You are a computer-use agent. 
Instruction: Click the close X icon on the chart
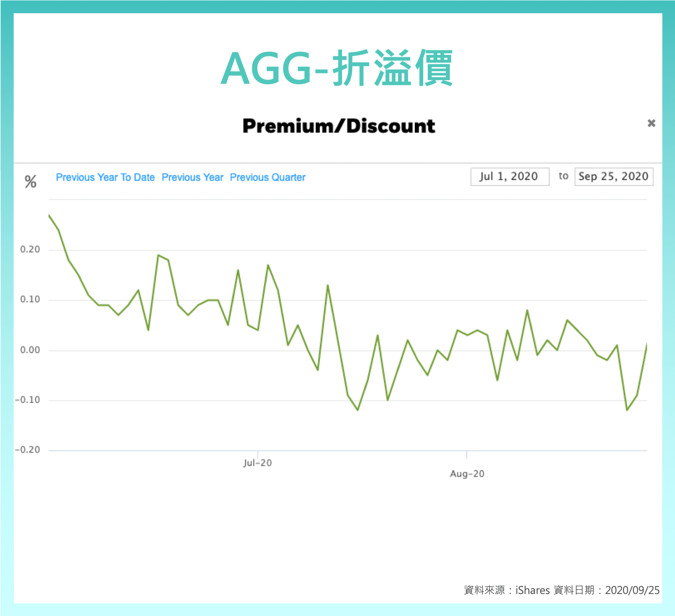tap(652, 123)
